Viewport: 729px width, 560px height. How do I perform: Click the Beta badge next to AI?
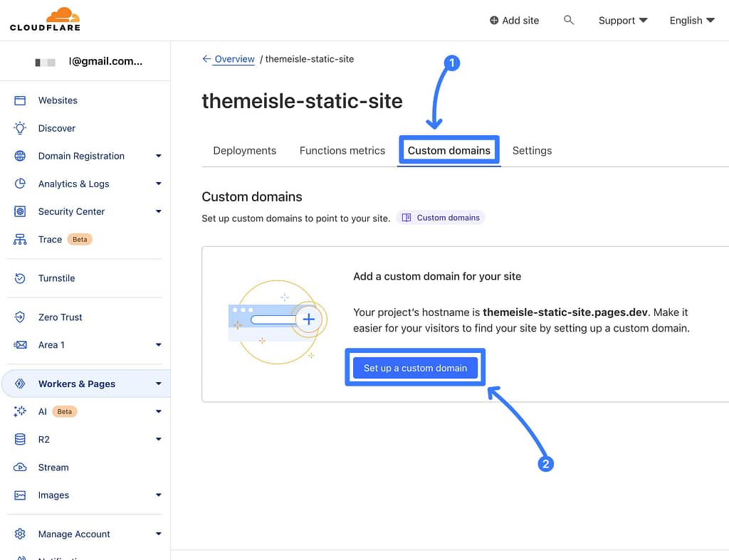tap(65, 412)
